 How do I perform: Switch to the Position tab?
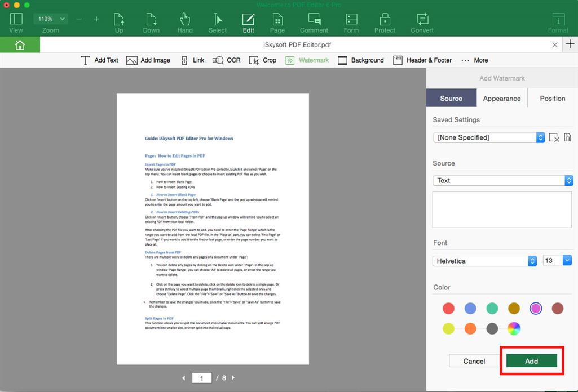pyautogui.click(x=552, y=98)
